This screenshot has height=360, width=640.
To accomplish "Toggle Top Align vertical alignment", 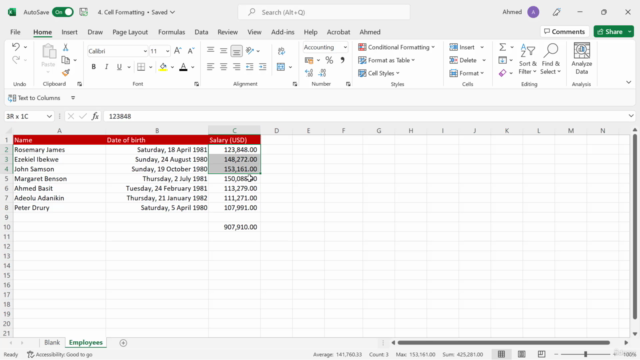I will (210, 51).
